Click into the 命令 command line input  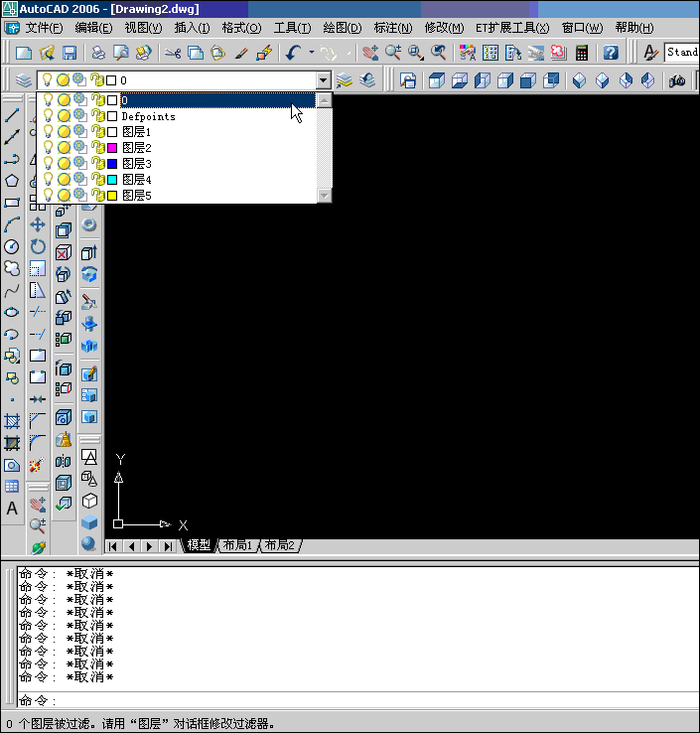point(358,700)
